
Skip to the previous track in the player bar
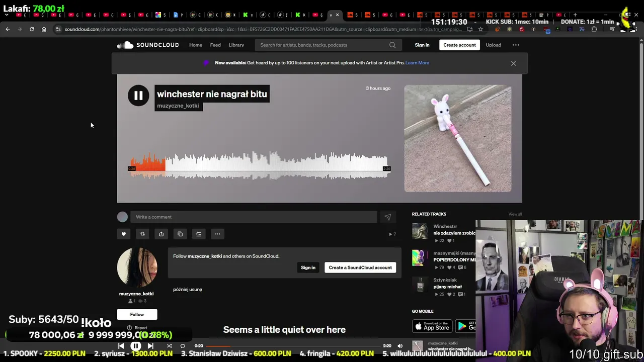[x=121, y=346]
